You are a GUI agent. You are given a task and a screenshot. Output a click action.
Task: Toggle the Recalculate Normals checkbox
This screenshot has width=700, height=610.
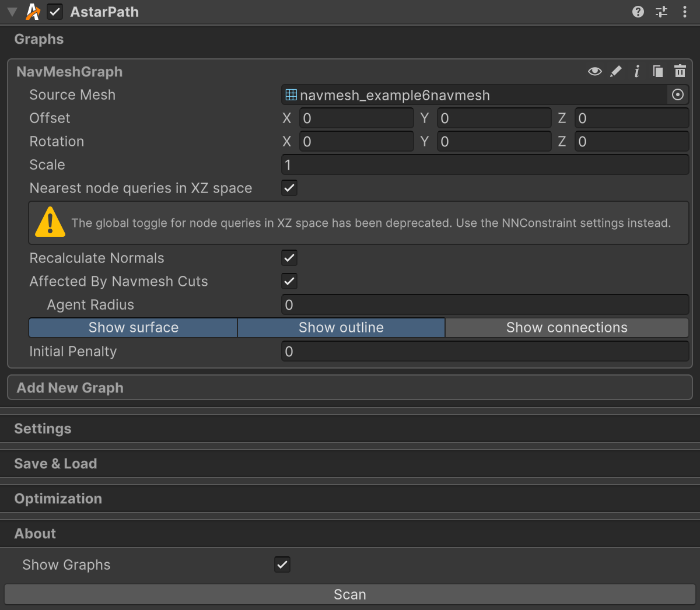click(289, 258)
